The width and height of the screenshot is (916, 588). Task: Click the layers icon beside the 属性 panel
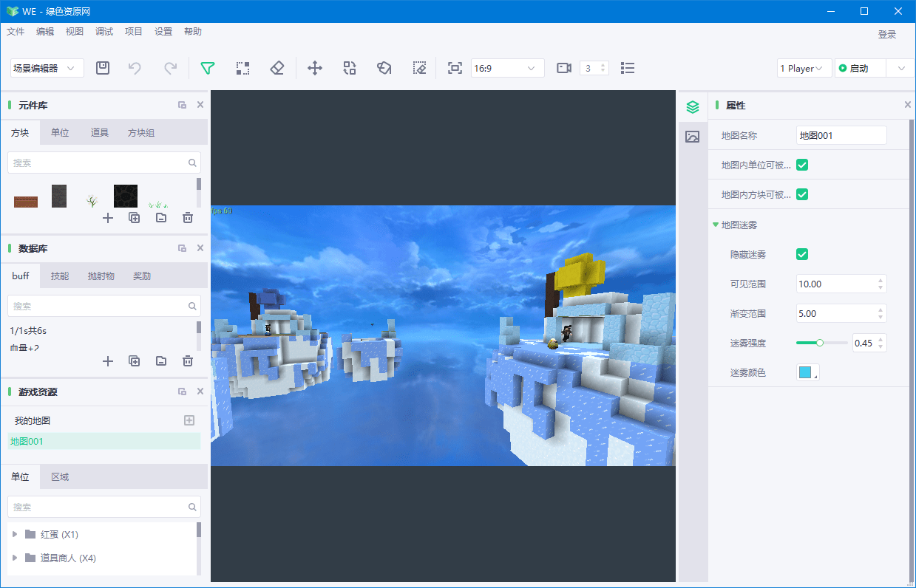(x=692, y=106)
